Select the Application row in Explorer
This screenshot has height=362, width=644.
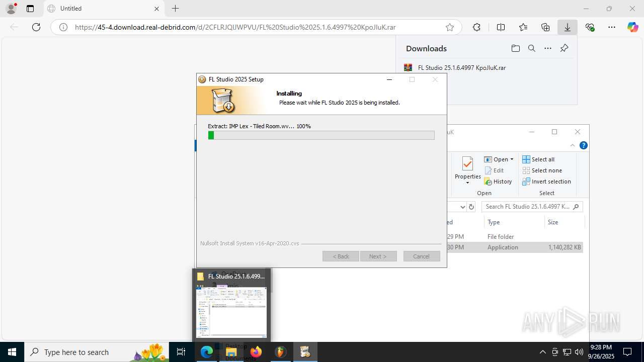[x=515, y=247]
